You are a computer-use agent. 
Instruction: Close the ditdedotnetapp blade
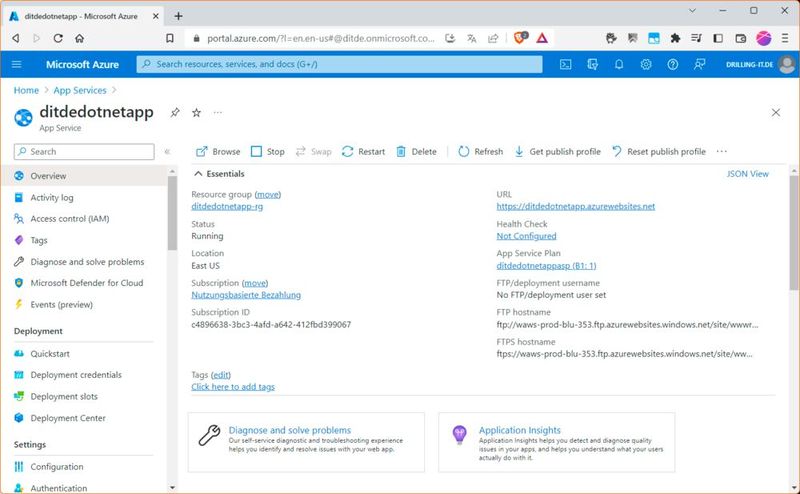tap(776, 112)
